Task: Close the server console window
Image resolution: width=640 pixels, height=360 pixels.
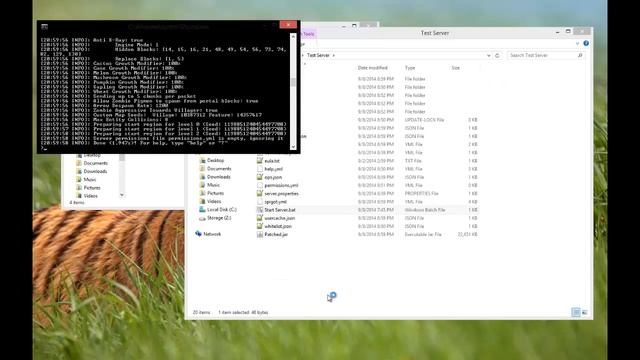Action: pyautogui.click(x=288, y=25)
